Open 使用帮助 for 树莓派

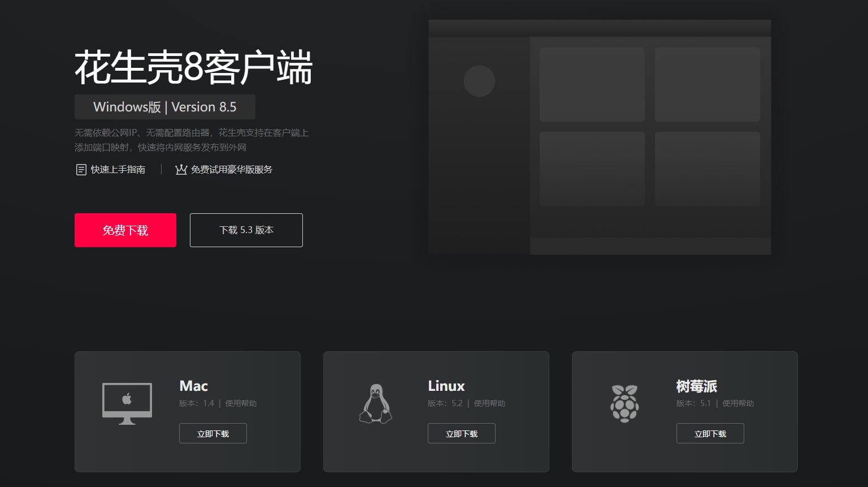coord(739,403)
